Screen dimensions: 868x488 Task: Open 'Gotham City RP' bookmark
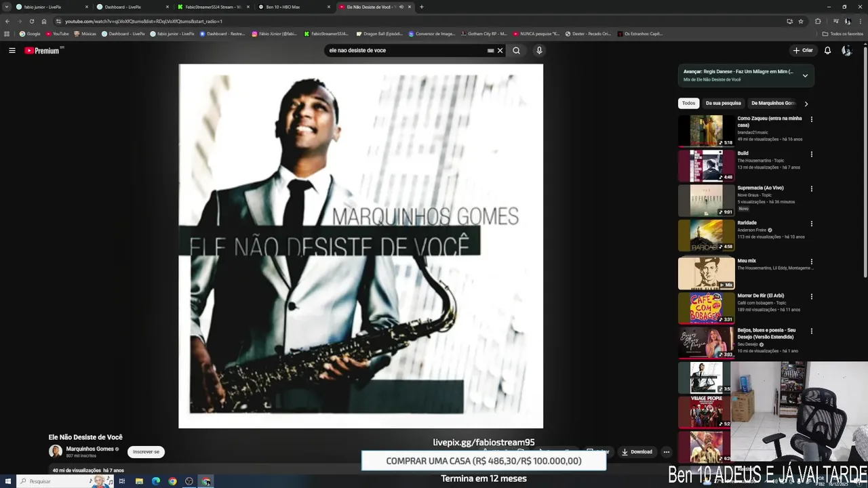[484, 33]
